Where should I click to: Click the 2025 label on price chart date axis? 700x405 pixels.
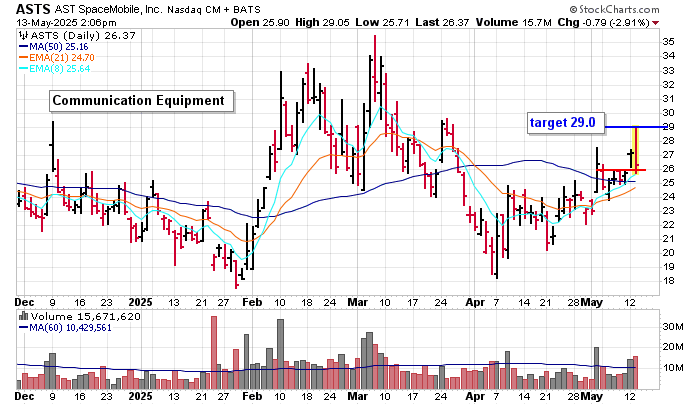coord(140,303)
